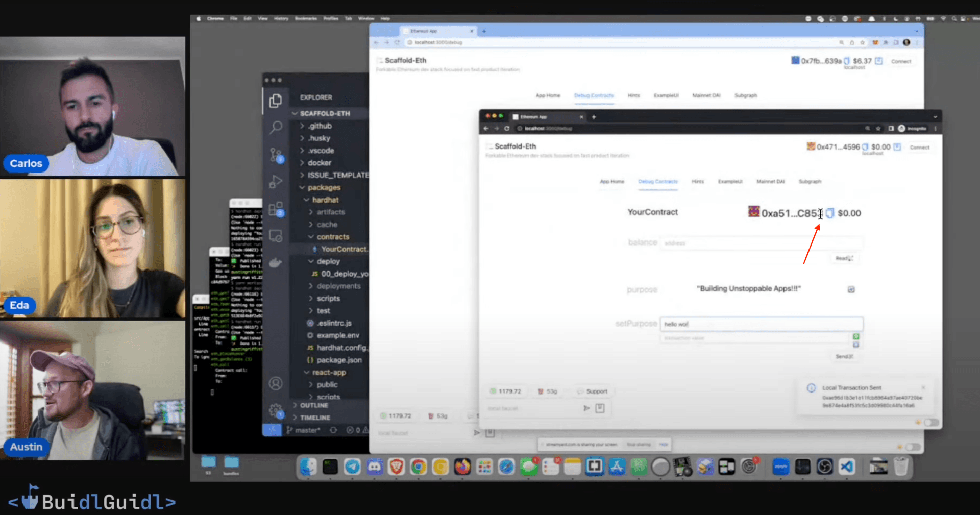Open the Explorer view in VS Code

click(x=276, y=101)
